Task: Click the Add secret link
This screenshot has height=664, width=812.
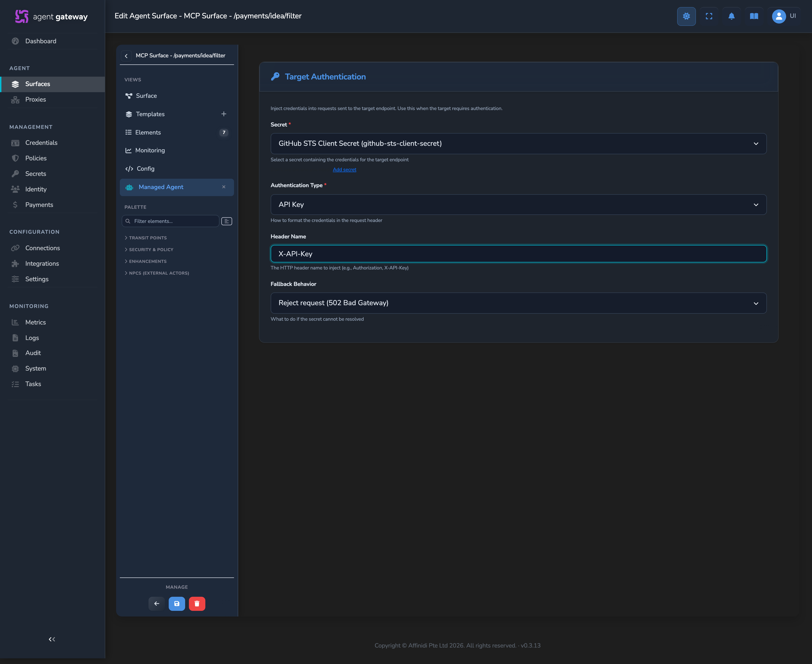Action: (x=344, y=170)
